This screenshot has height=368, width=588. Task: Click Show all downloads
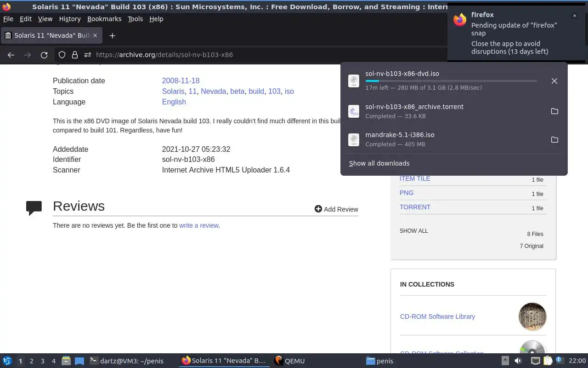pos(379,163)
